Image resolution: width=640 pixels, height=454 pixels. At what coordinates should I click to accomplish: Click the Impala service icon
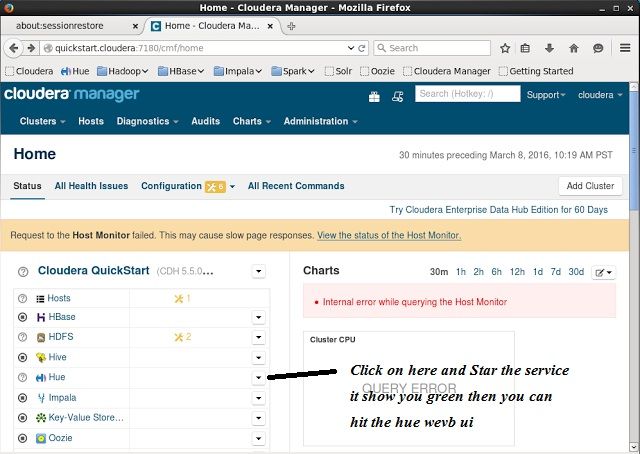(x=41, y=398)
